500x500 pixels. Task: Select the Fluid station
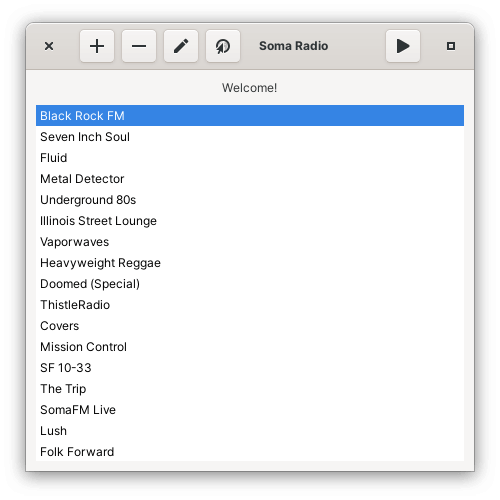(x=250, y=158)
